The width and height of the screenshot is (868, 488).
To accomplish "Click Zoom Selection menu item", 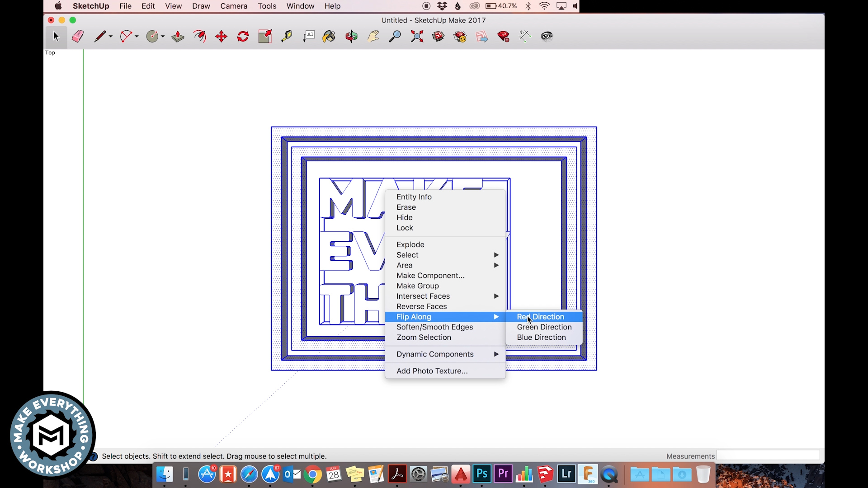I will point(424,337).
